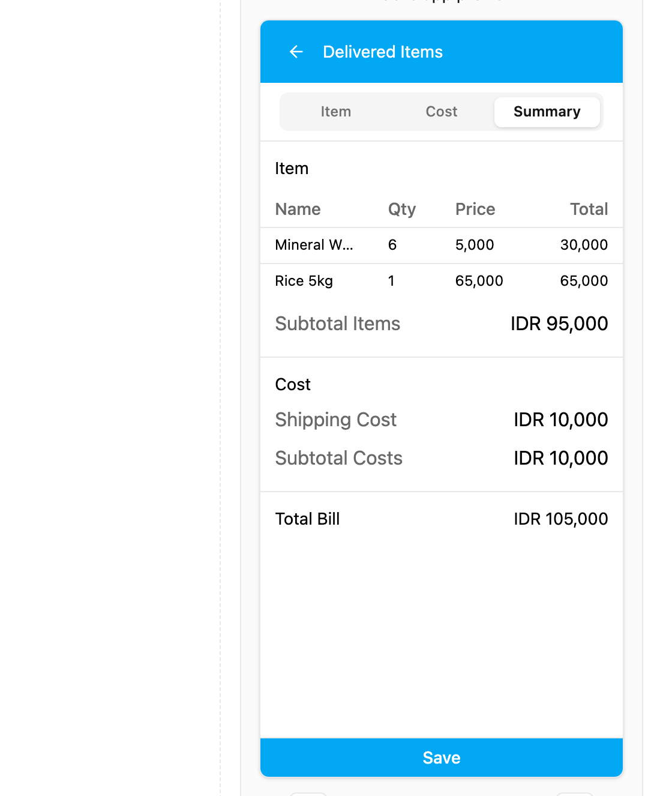Click the 'Subtotal Costs' label
This screenshot has height=796, width=672.
click(339, 458)
